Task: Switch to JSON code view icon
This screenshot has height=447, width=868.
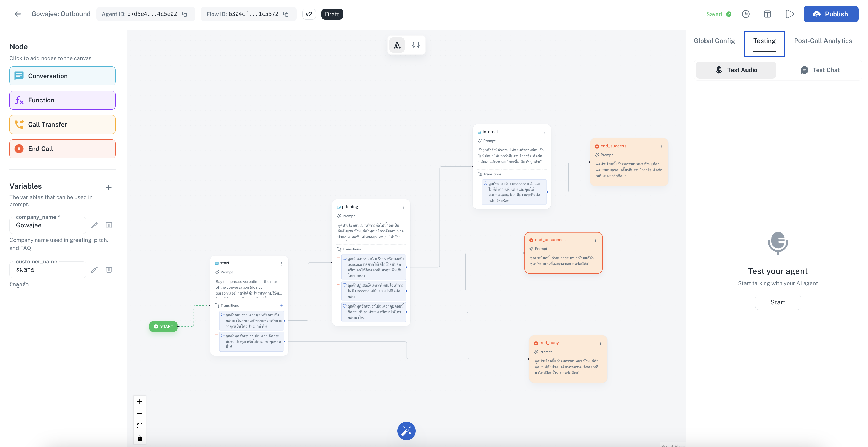Action: click(416, 45)
